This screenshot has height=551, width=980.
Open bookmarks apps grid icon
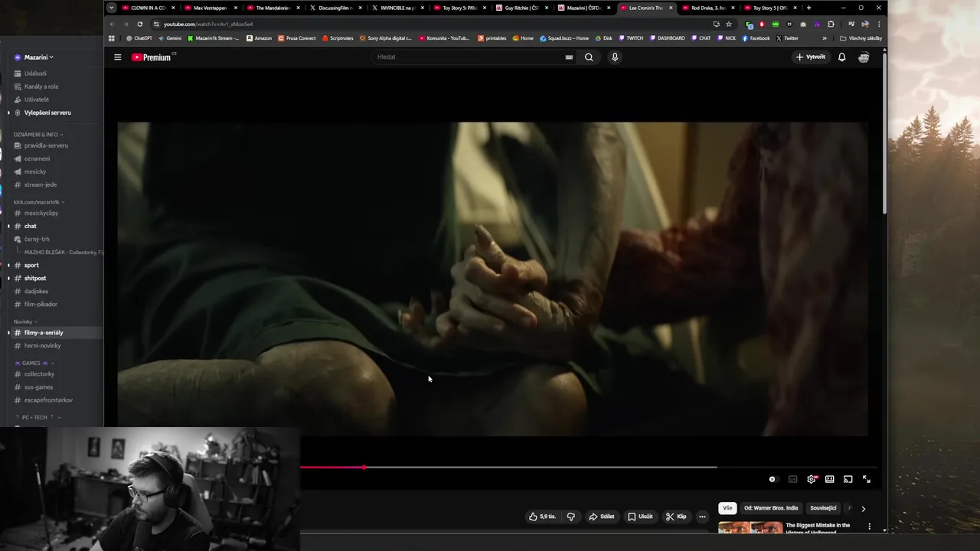[x=112, y=38]
